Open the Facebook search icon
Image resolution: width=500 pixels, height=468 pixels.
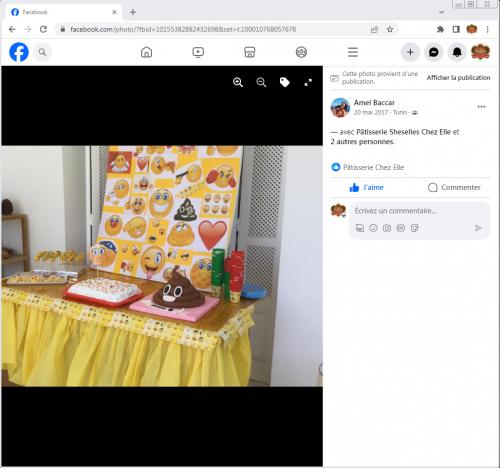pyautogui.click(x=42, y=52)
